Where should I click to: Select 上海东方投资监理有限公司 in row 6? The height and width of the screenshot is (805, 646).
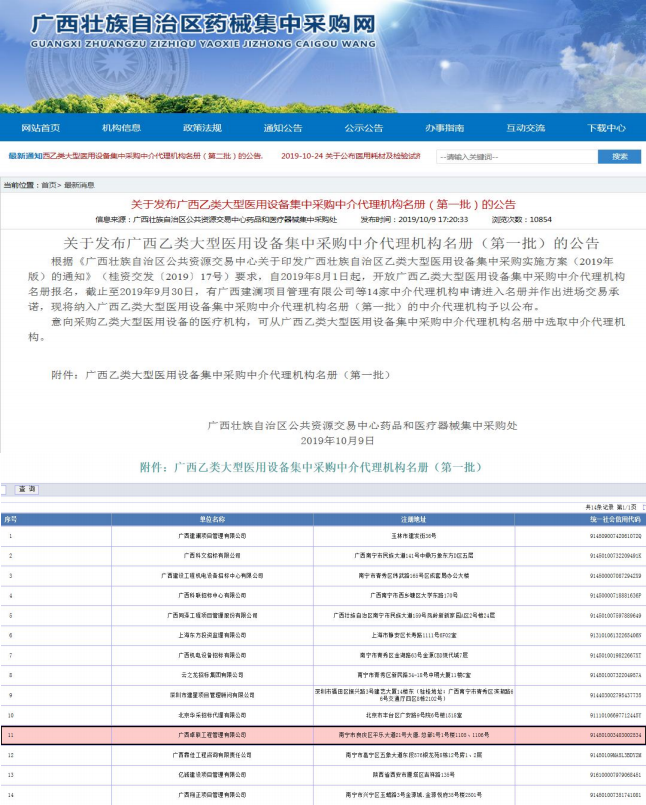pyautogui.click(x=212, y=635)
